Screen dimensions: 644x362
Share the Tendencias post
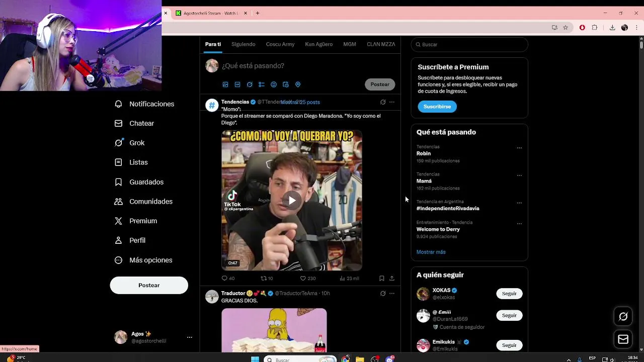pyautogui.click(x=392, y=279)
